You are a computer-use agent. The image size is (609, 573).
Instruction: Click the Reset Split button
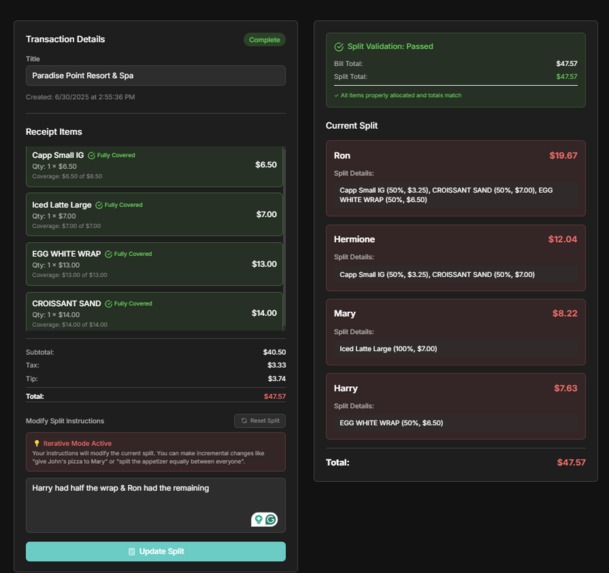click(x=260, y=421)
